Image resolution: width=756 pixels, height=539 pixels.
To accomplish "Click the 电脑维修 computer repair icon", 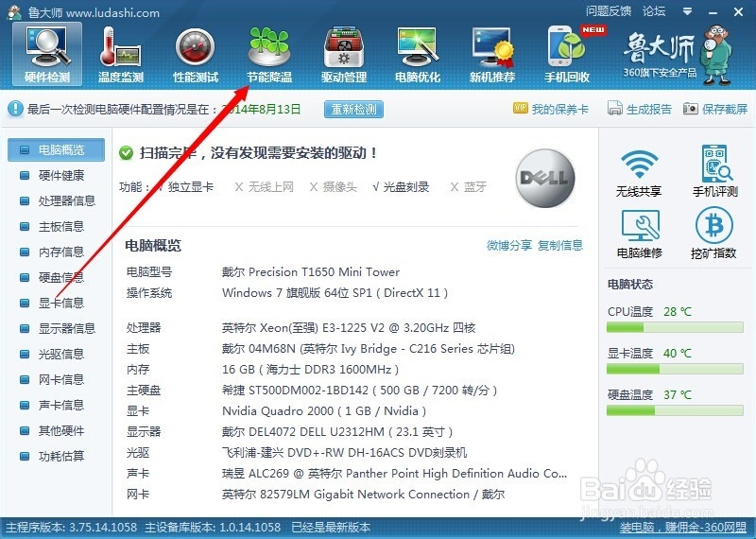I will pyautogui.click(x=640, y=234).
